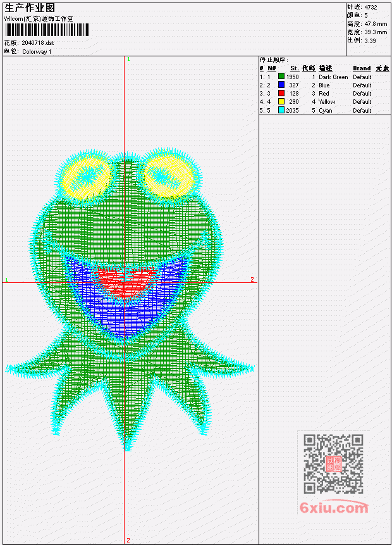Click the Blue color swatch
The height and width of the screenshot is (545, 392).
tap(281, 85)
